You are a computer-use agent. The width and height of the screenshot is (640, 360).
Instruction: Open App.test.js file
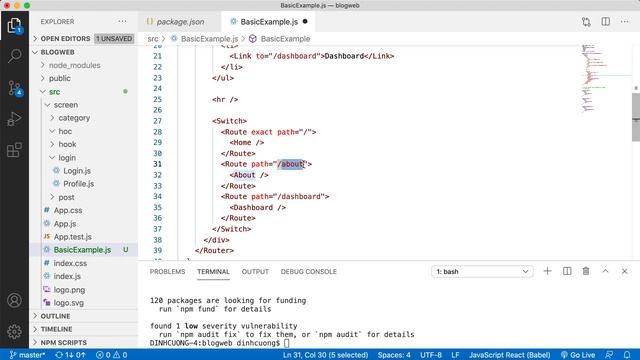pos(73,237)
